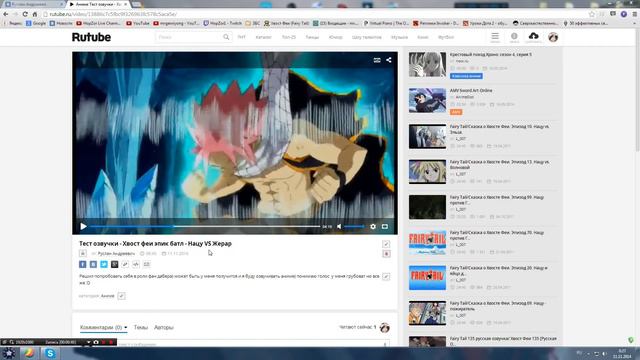The width and height of the screenshot is (640, 360).
Task: Click the Windows Start button
Action: [x=8, y=353]
